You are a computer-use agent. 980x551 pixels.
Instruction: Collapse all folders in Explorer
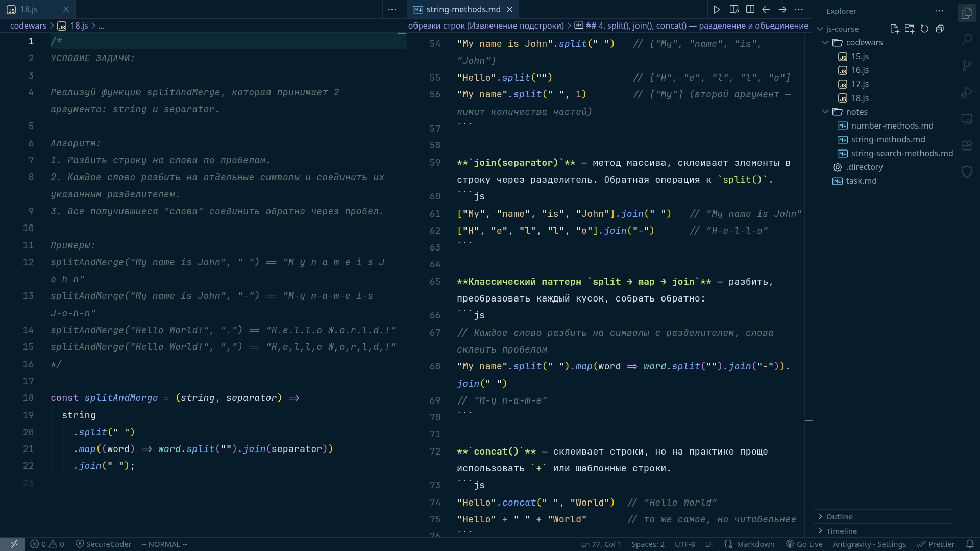940,29
